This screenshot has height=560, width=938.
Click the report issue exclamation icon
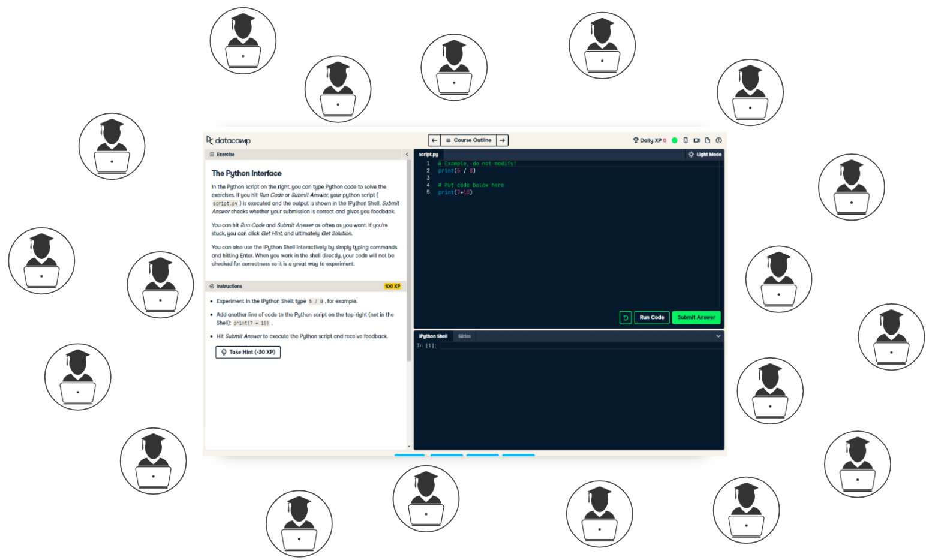pyautogui.click(x=718, y=140)
